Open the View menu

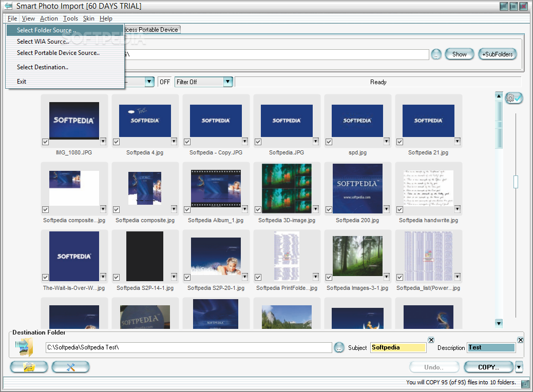pyautogui.click(x=28, y=18)
